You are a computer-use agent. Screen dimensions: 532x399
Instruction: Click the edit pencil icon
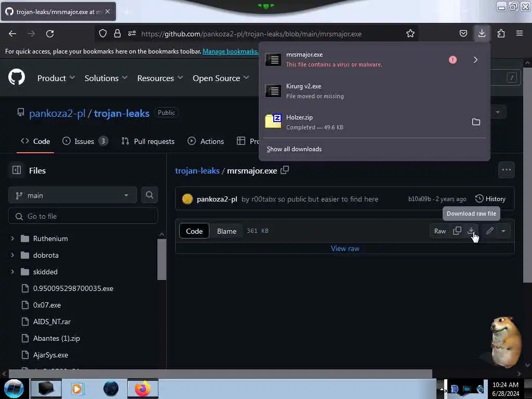[x=489, y=231]
